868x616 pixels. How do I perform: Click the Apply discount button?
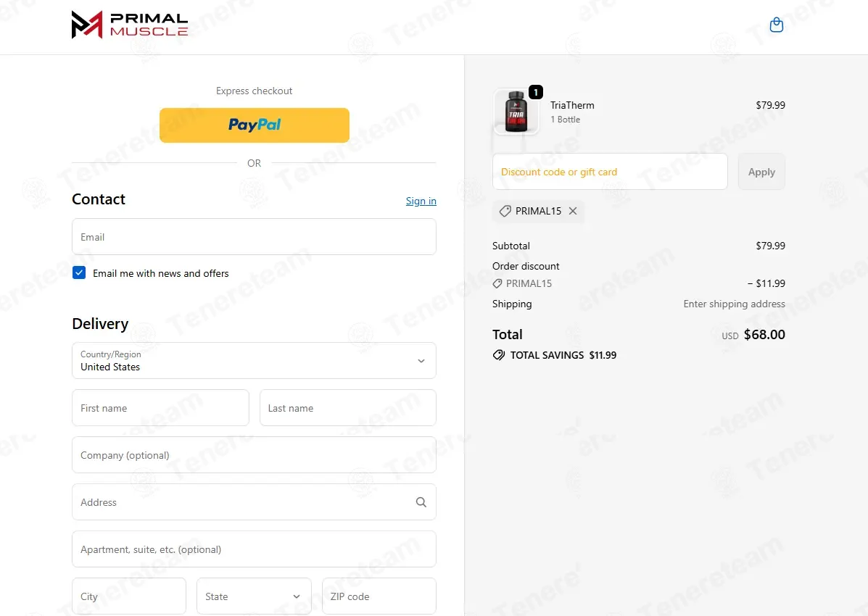[x=761, y=172]
